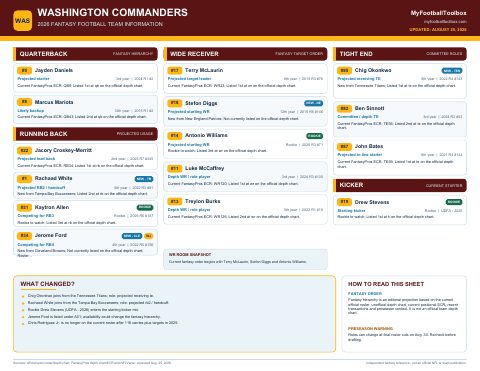Click the blue NEW badge on Stefon Diggs' card
This screenshot has height=371, width=480.
[x=314, y=103]
